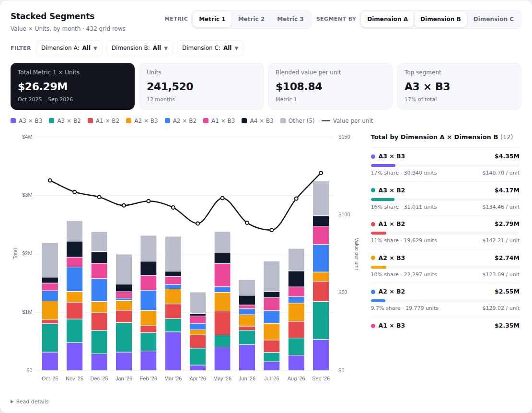Select the Metric 1 tab
The width and height of the screenshot is (532, 413).
(x=212, y=19)
